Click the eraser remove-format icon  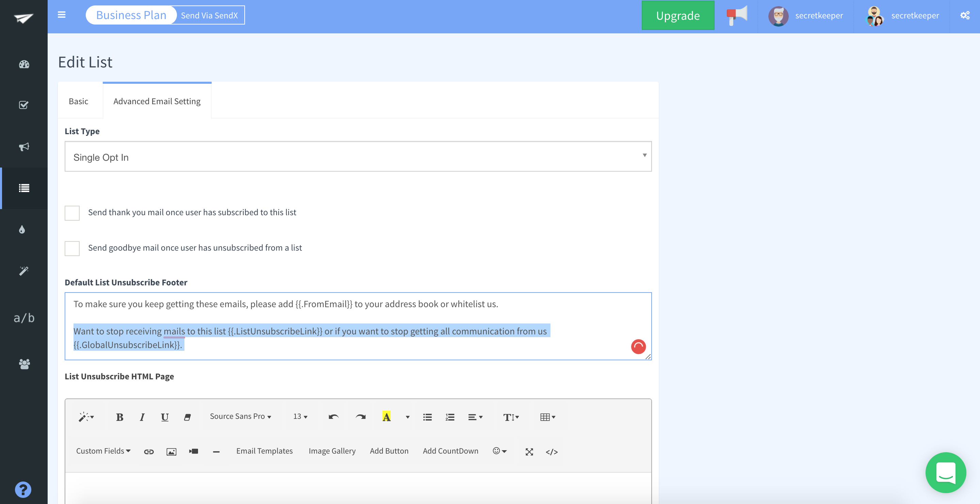tap(187, 417)
